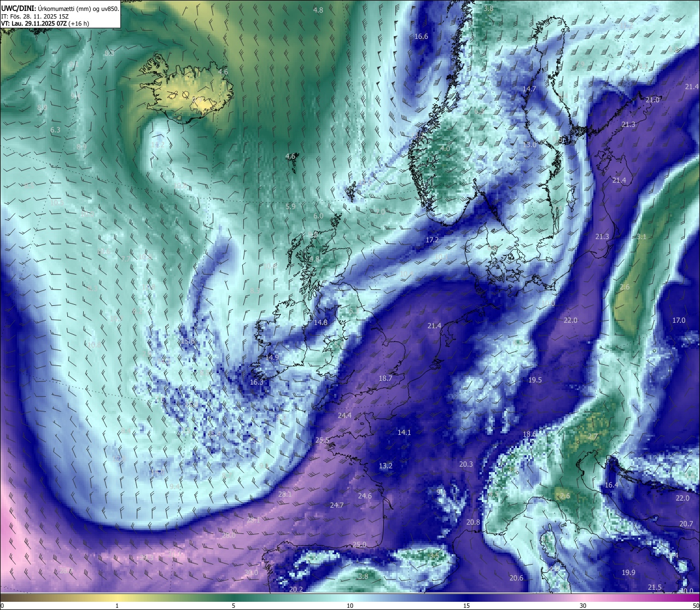Click the map value '18.6'
Image resolution: width=700 pixels, height=610 pixels.
coord(529,434)
